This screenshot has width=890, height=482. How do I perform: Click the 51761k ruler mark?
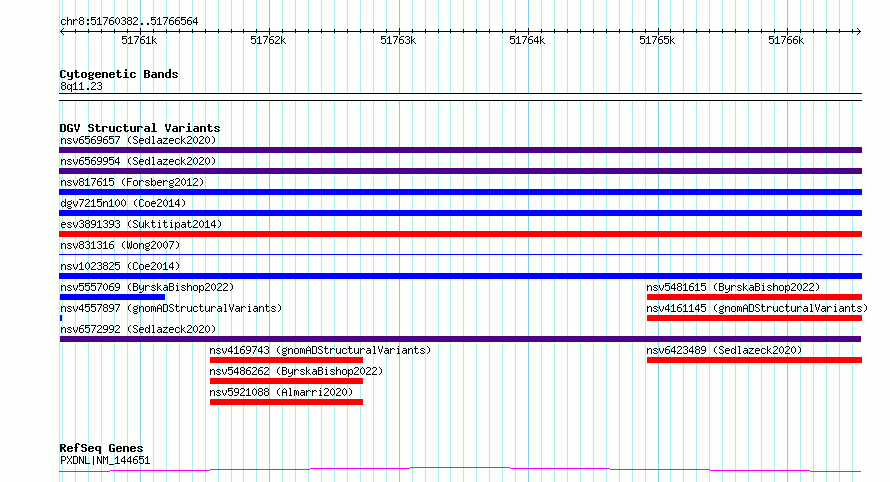139,40
